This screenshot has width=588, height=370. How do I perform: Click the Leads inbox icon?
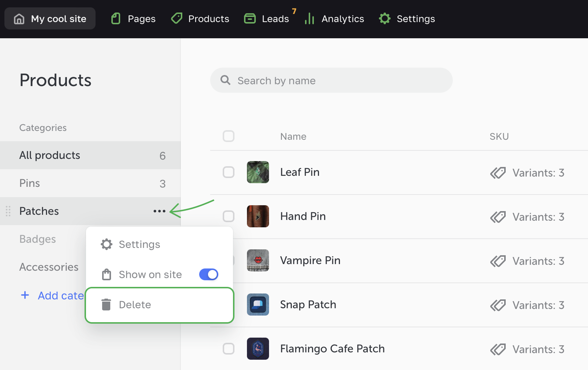click(x=250, y=19)
